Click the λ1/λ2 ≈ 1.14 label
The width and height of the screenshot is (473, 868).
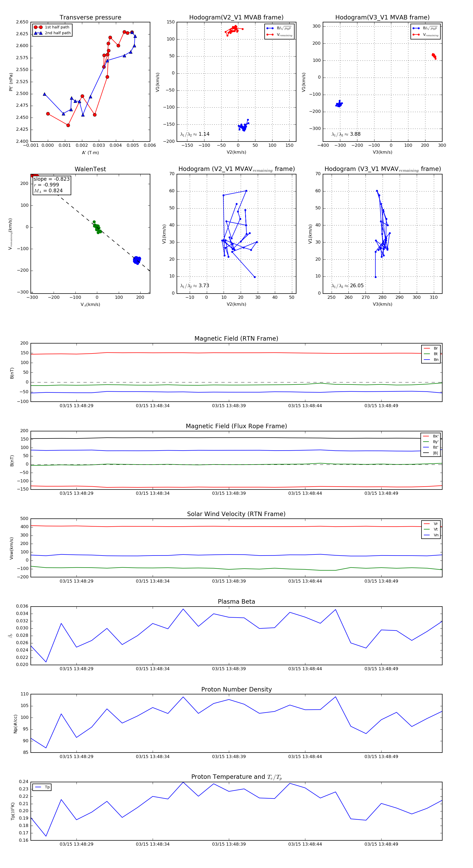[x=194, y=134]
